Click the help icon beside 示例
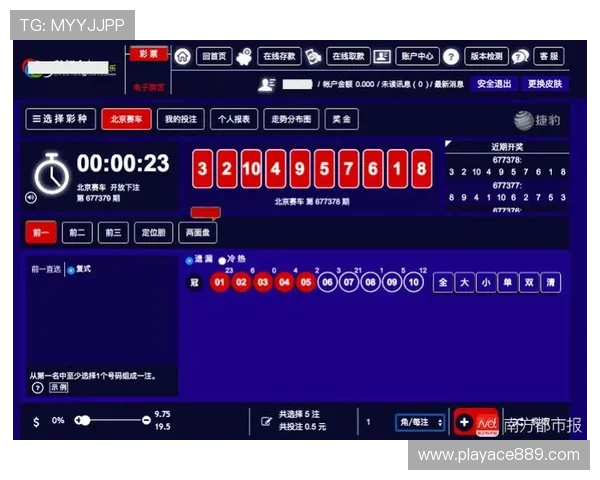 click(x=38, y=387)
